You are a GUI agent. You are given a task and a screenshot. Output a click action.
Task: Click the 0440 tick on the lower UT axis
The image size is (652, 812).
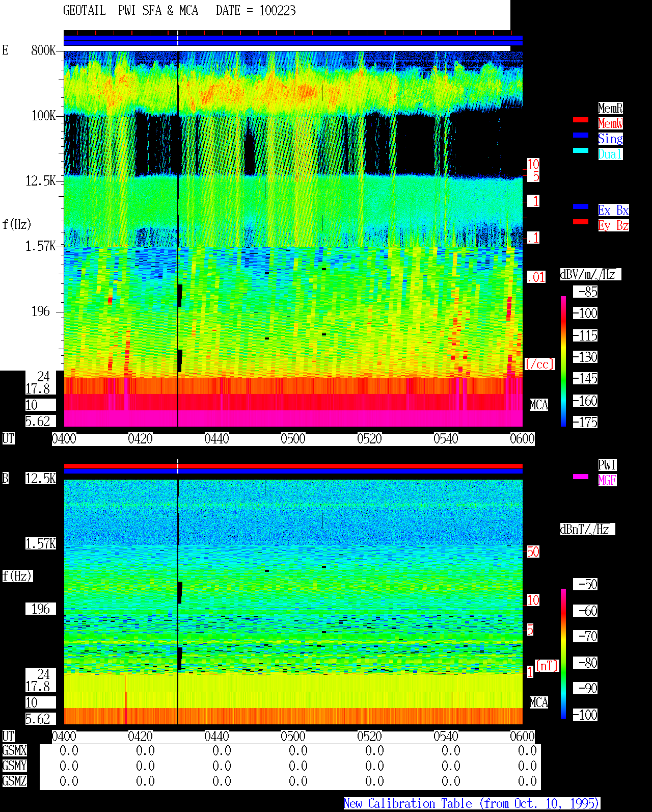click(x=216, y=737)
